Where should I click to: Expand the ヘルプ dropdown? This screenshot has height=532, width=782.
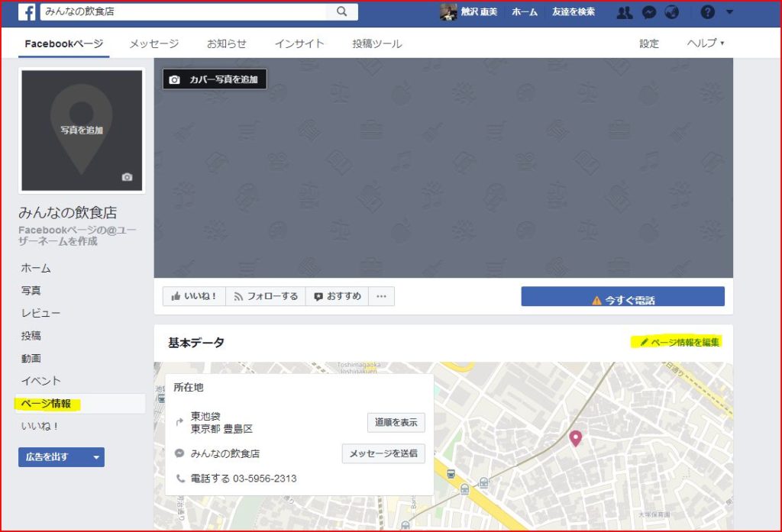pyautogui.click(x=702, y=44)
